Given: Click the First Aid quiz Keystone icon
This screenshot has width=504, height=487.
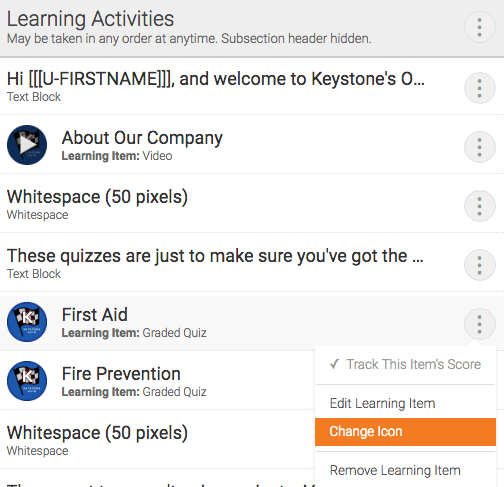Looking at the screenshot, I should (27, 322).
